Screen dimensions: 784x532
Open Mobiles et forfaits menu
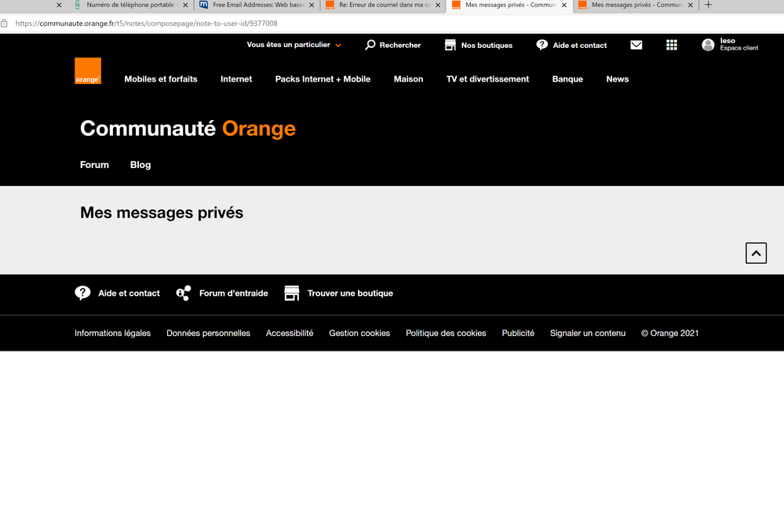[x=161, y=79]
